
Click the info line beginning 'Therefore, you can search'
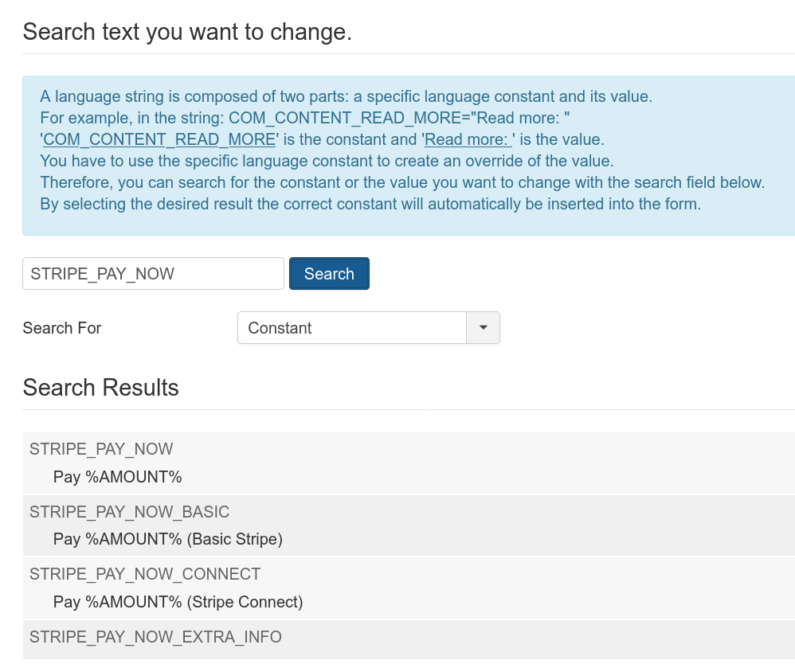point(402,182)
